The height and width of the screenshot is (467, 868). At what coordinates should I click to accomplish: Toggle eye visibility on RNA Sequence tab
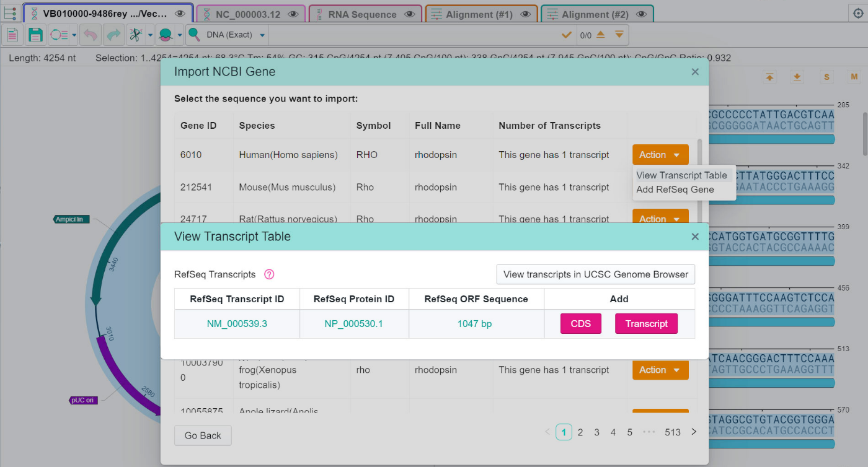[409, 14]
